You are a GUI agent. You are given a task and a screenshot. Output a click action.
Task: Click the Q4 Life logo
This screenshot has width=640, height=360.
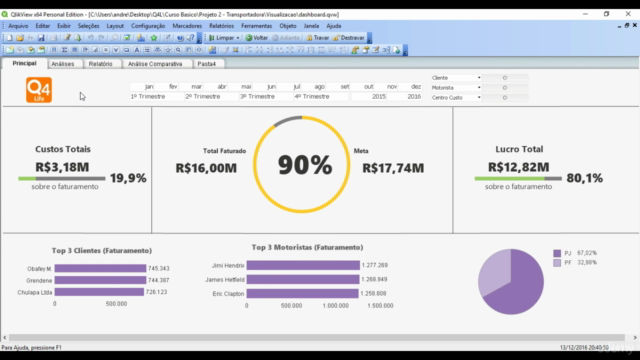(39, 90)
